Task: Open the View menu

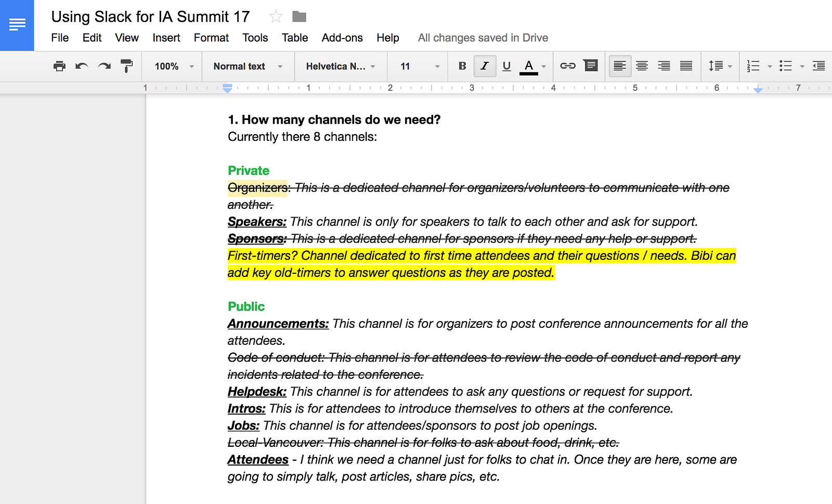Action: click(127, 38)
